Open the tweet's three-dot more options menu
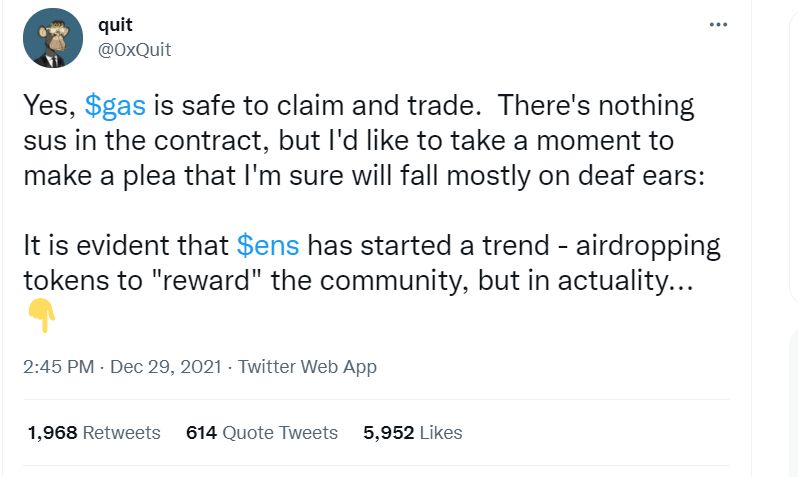The width and height of the screenshot is (798, 477). pos(718,25)
